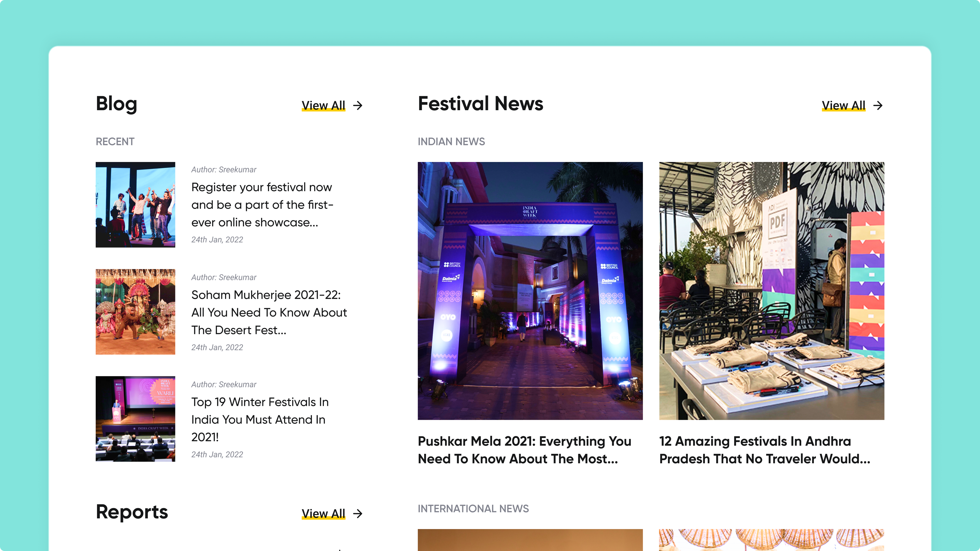The height and width of the screenshot is (551, 980).
Task: Open the PDF banner cafe news image
Action: tap(771, 291)
